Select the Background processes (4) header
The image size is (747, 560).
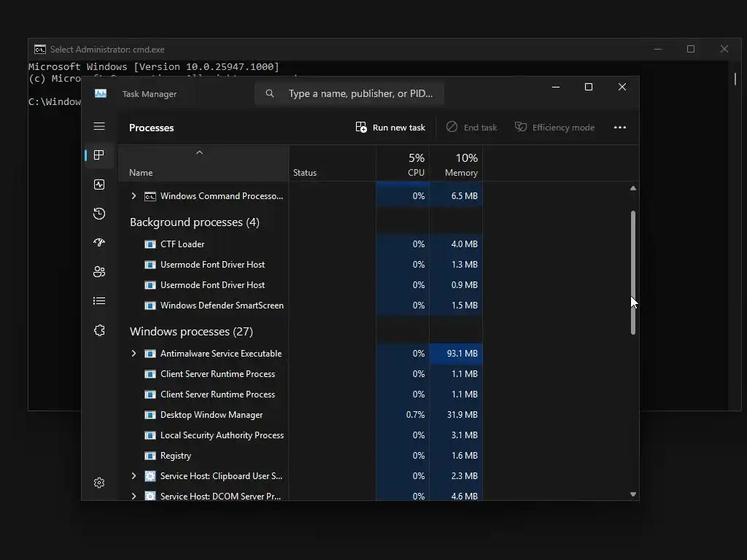[194, 222]
